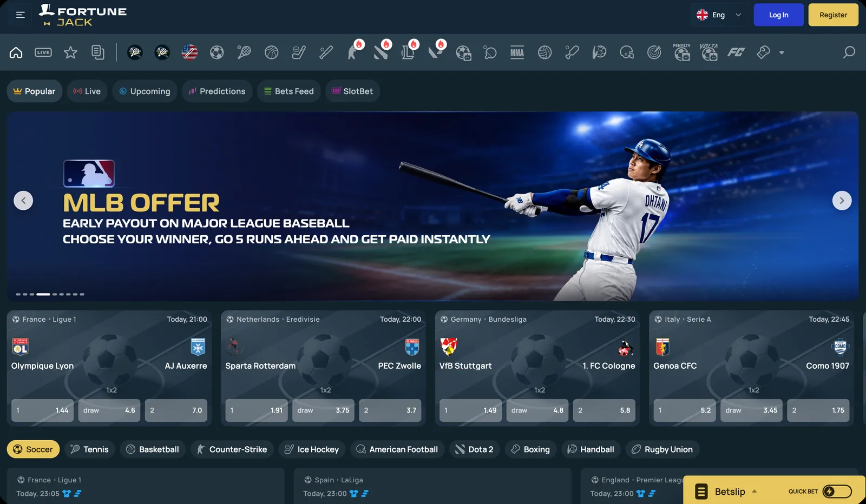Image resolution: width=866 pixels, height=504 pixels.
Task: Select the Volleyball icon
Action: pos(545,52)
